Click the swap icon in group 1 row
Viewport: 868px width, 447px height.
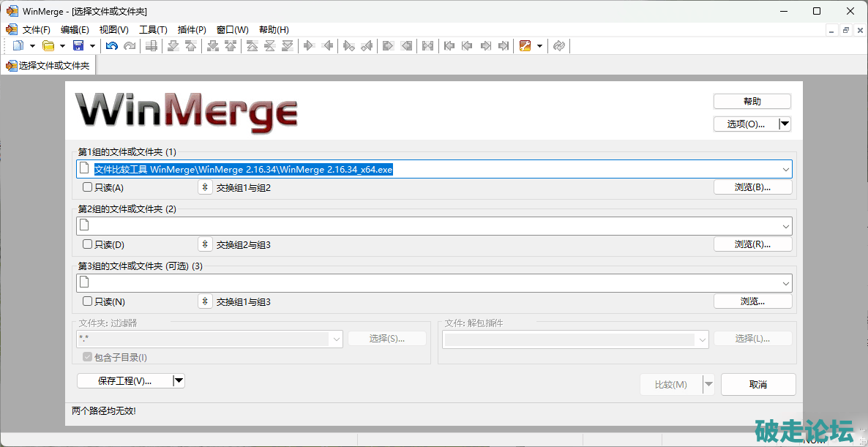[206, 188]
